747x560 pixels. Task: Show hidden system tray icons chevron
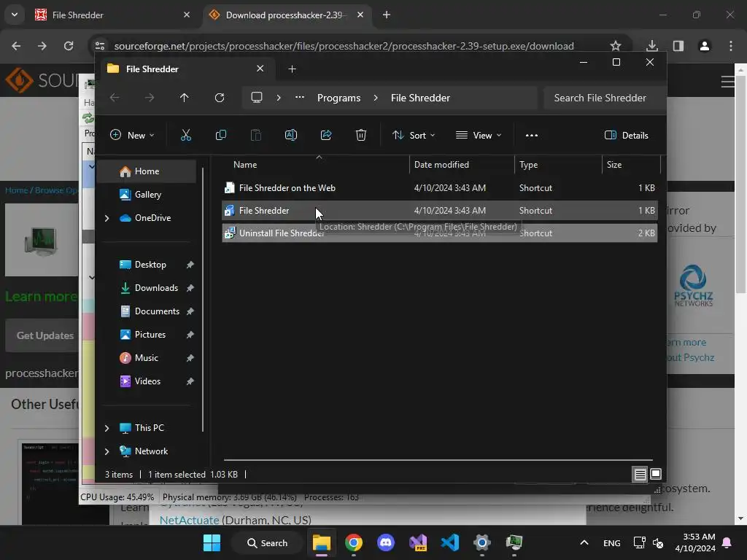pos(584,542)
